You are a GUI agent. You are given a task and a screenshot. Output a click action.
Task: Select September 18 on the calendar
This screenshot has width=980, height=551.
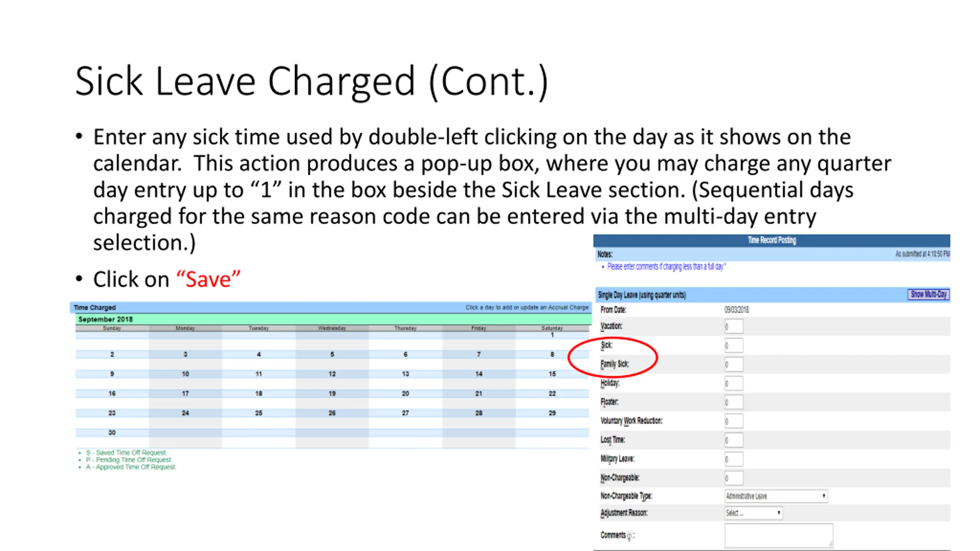[x=259, y=393]
